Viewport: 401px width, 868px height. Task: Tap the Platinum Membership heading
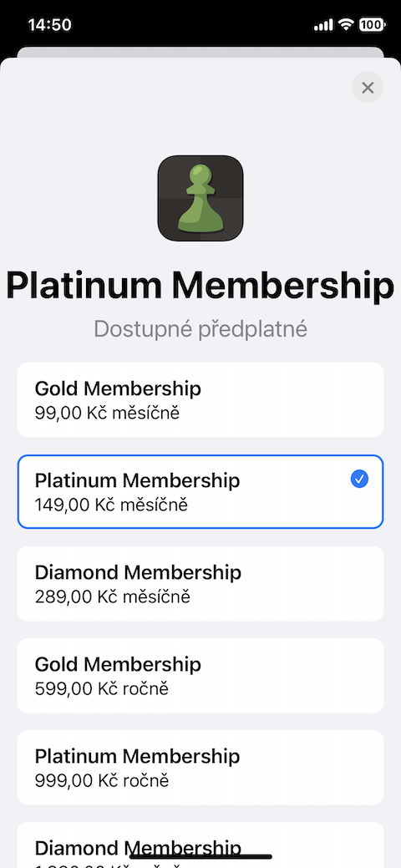pos(200,285)
